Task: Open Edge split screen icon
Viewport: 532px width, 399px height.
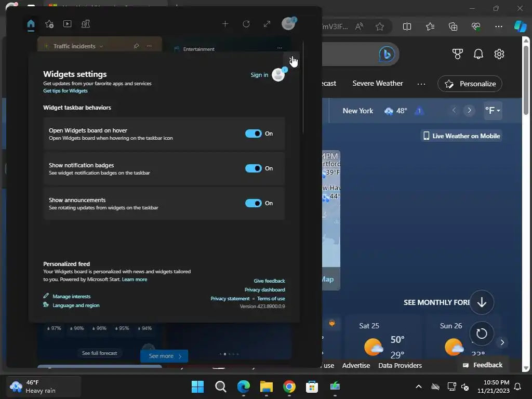Action: click(x=407, y=26)
